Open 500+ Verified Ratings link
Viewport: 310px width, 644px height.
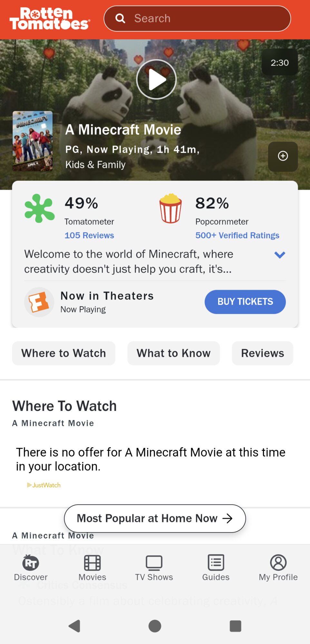click(237, 235)
